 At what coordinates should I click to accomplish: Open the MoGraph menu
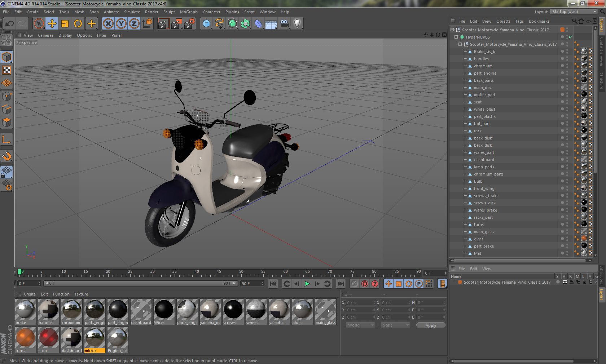(189, 12)
